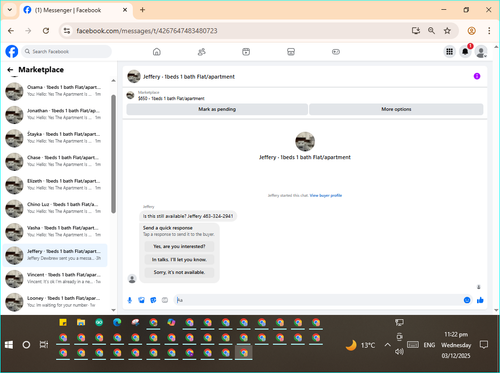Click the attach photo icon

click(142, 300)
